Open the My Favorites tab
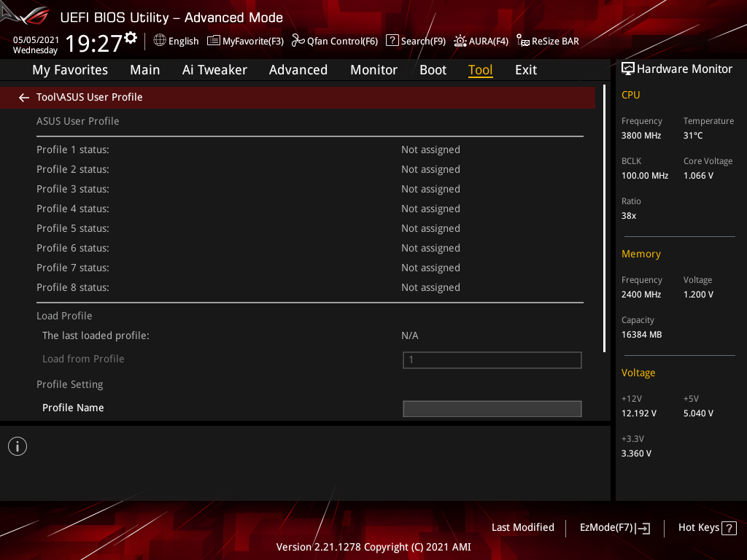 pos(70,70)
